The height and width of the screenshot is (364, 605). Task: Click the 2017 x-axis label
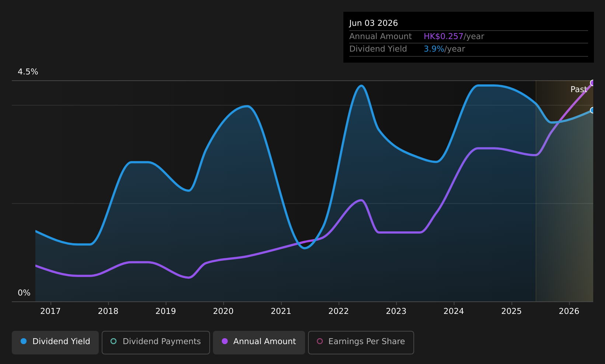[50, 311]
